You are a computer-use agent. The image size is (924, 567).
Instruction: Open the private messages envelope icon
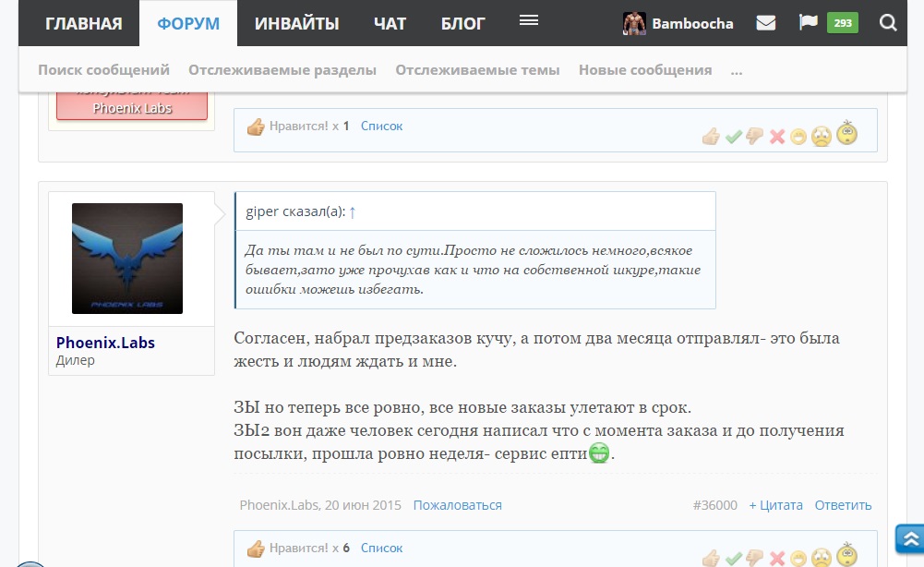click(765, 23)
